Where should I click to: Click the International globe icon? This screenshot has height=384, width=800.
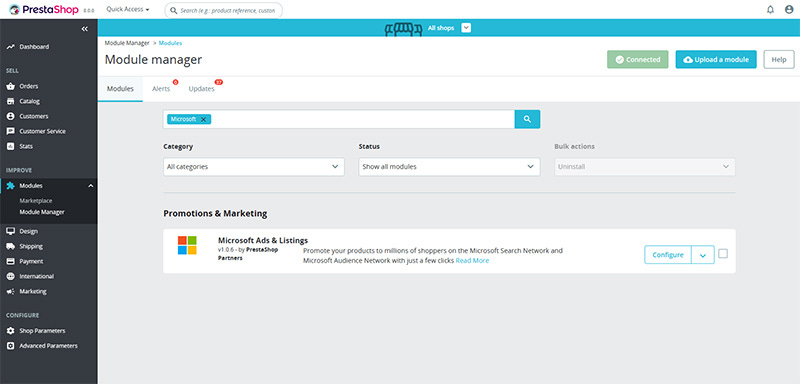click(x=10, y=276)
